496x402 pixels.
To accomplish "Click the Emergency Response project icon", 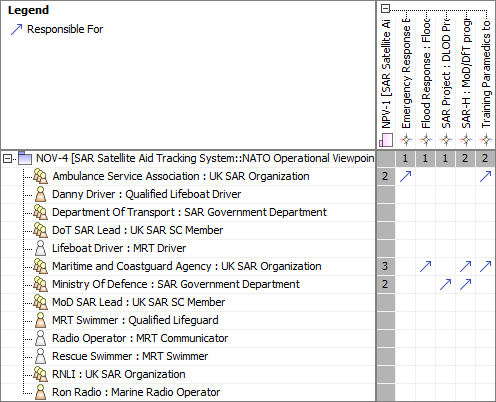I will (x=406, y=140).
